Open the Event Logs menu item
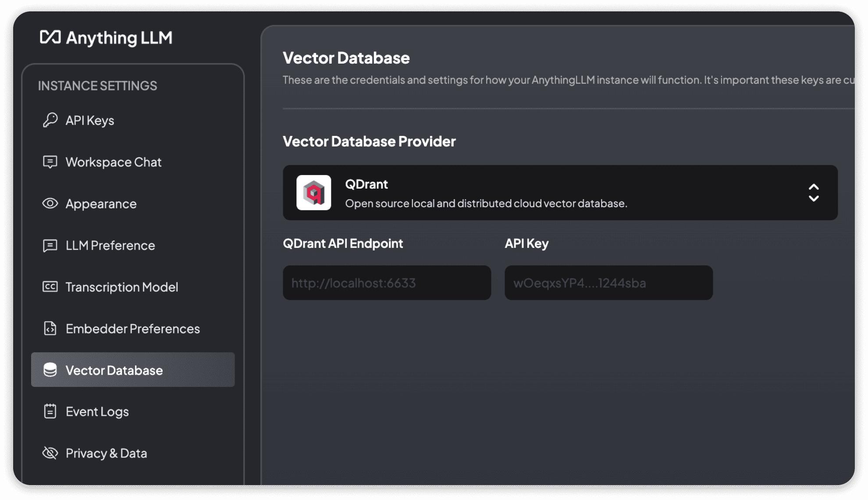Viewport: 868px width, 500px height. [97, 411]
